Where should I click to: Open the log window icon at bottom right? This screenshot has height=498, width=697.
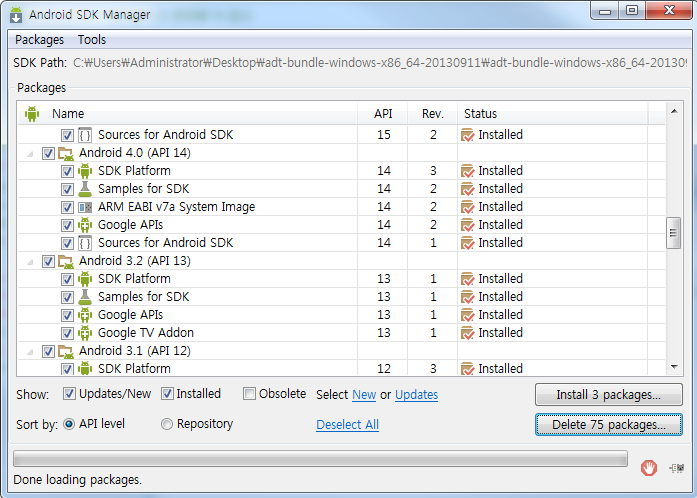(x=677, y=468)
